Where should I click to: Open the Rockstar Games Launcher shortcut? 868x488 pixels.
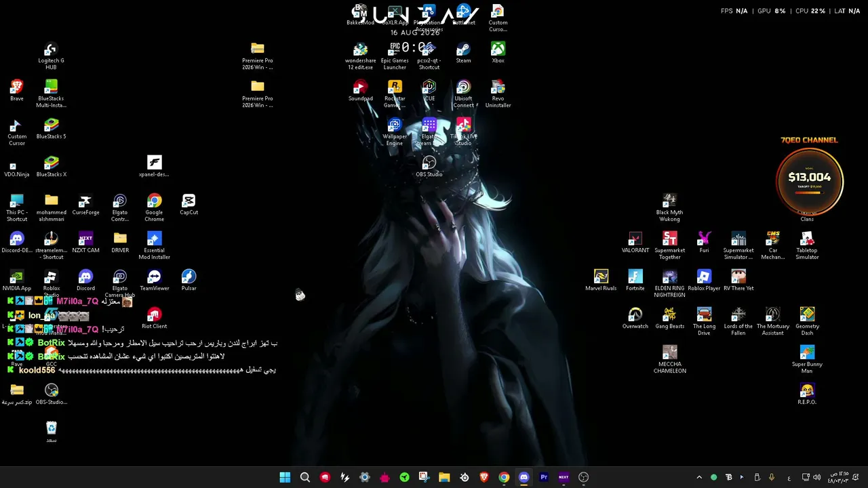pyautogui.click(x=395, y=94)
